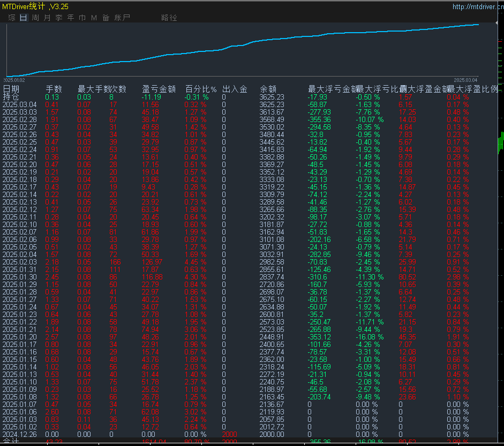Viewport: 504px width, 446px height.
Task: Click profit value 116.88
Action: pyautogui.click(x=152, y=277)
